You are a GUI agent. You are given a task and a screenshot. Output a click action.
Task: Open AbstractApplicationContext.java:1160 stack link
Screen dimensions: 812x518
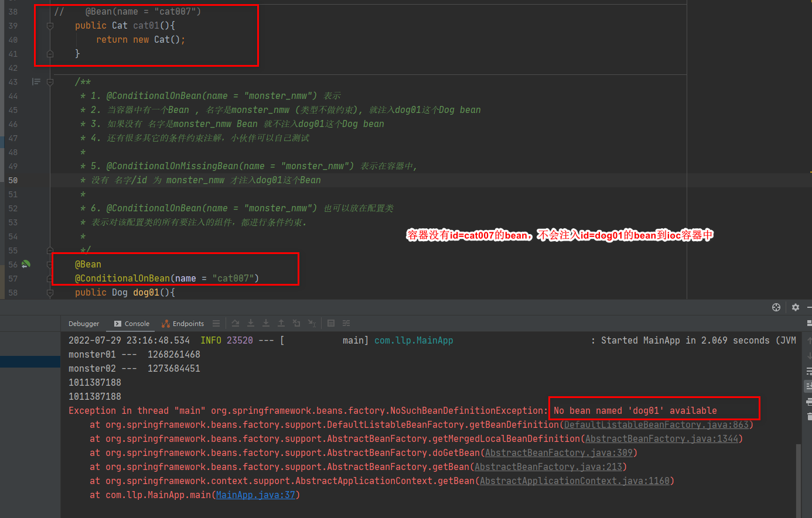click(x=574, y=481)
